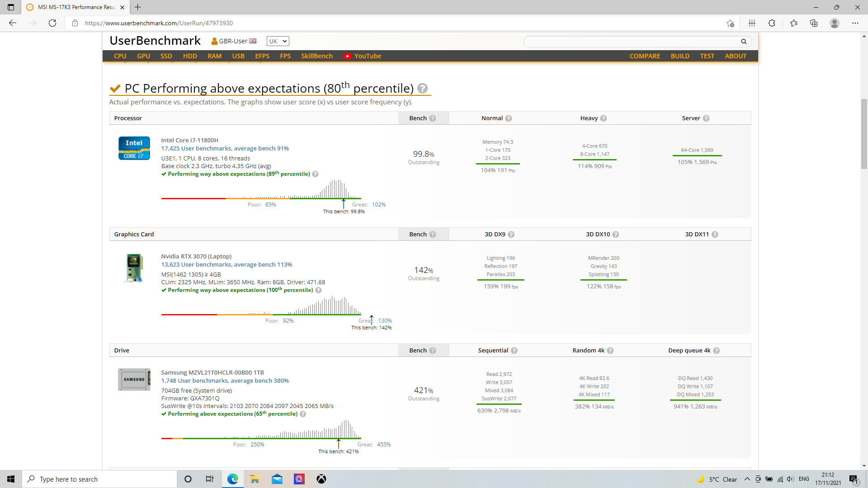Open browser Settings and more menu
Image resolution: width=868 pixels, height=488 pixels.
pyautogui.click(x=855, y=23)
